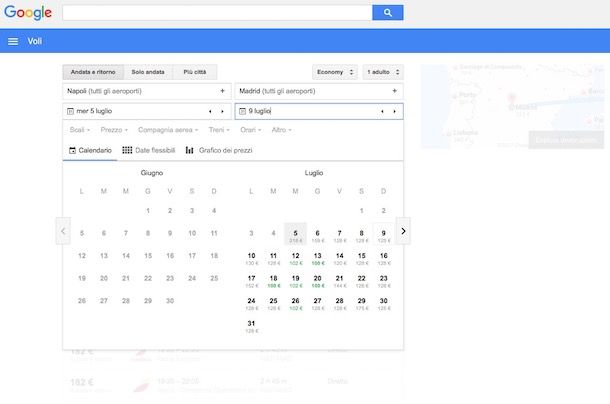This screenshot has width=610, height=404.
Task: Select Solo andata trip type
Action: coord(148,72)
